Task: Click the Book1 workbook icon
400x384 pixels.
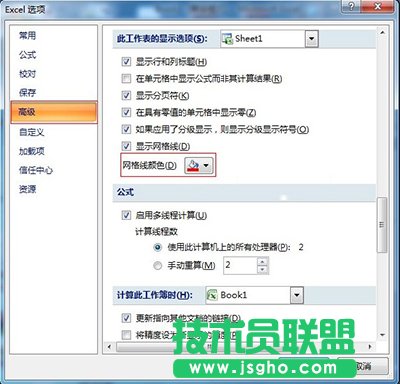Action: click(x=212, y=295)
